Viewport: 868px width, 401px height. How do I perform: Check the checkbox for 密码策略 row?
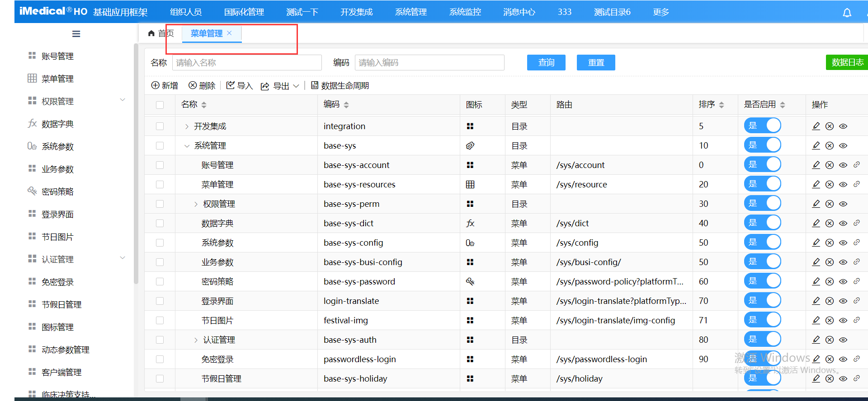click(160, 282)
